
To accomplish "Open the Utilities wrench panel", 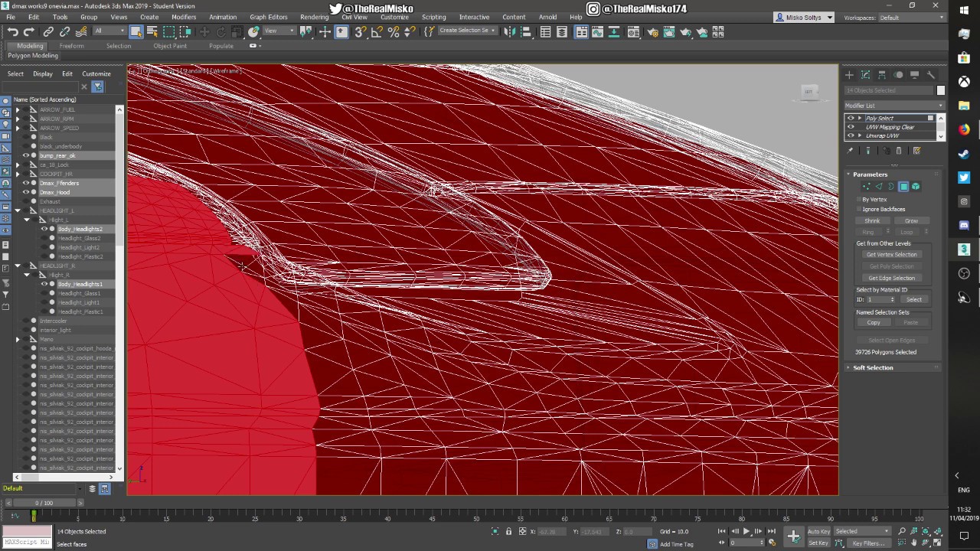I will [931, 74].
